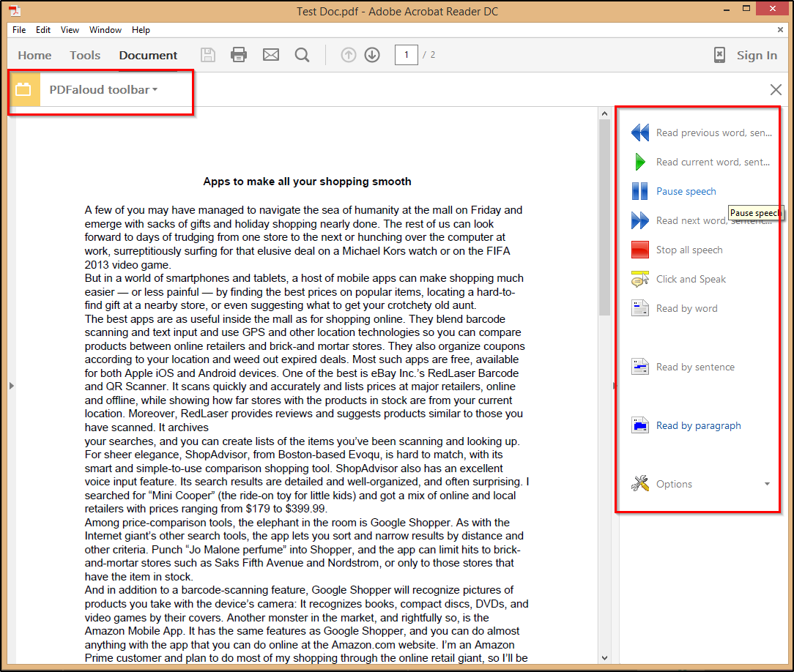
Task: Click the mobile link icon beside Sign In
Action: click(719, 55)
